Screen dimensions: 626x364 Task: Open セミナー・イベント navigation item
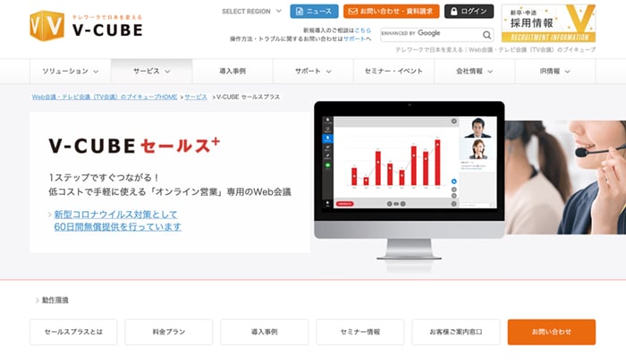click(393, 71)
